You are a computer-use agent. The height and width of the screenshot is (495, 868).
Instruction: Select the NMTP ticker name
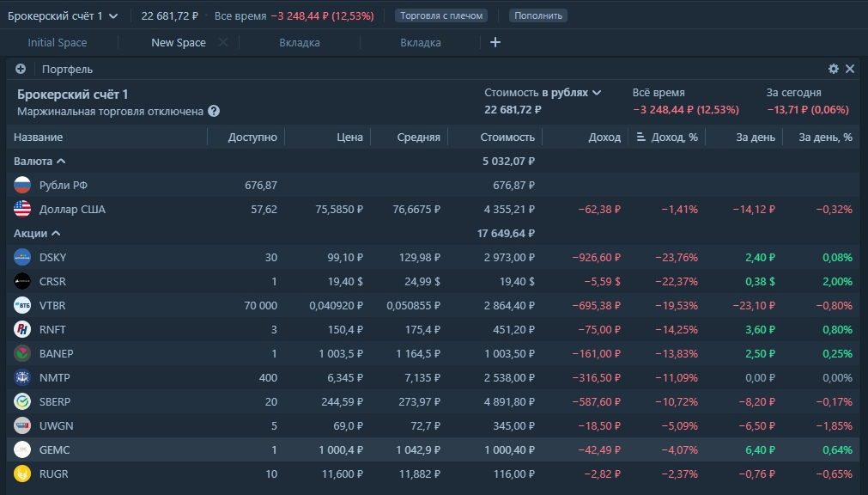click(x=55, y=377)
